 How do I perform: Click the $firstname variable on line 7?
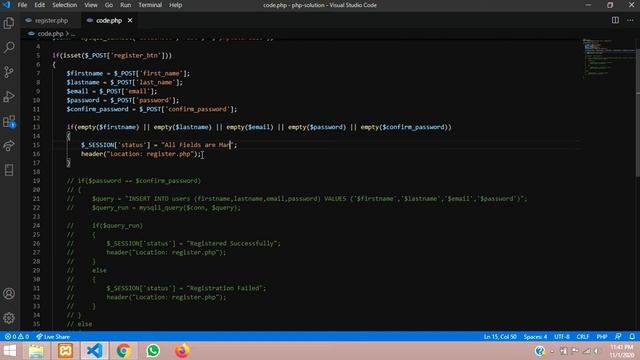click(85, 73)
